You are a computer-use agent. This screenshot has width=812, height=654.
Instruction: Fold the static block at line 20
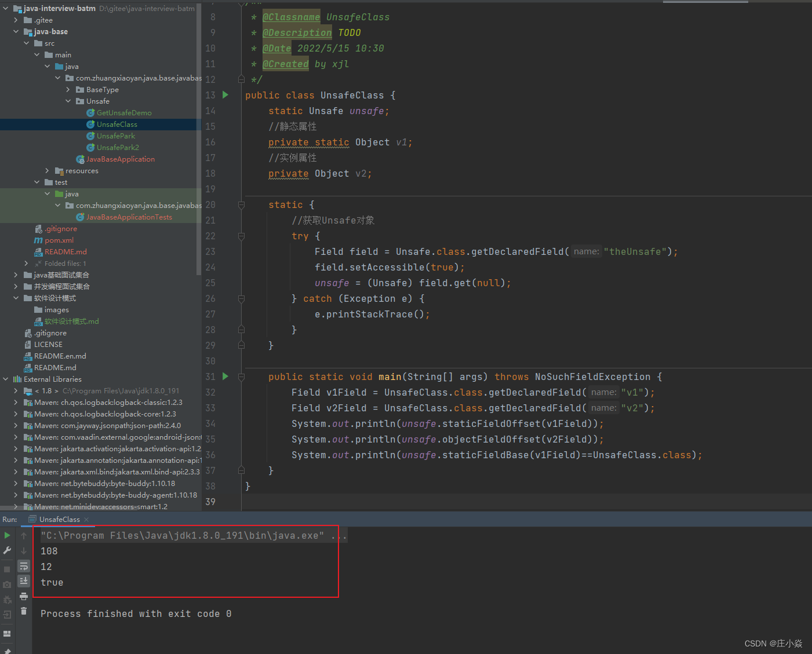(241, 204)
